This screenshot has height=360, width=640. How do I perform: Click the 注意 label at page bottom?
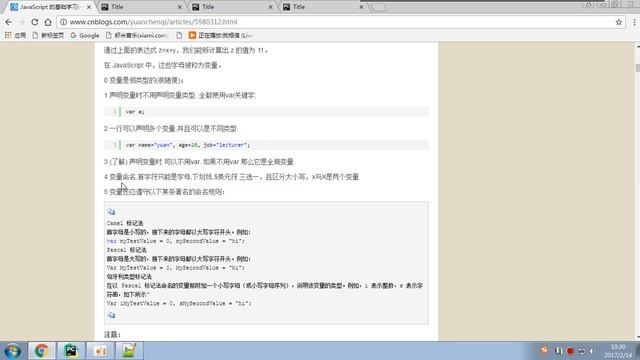tap(112, 334)
